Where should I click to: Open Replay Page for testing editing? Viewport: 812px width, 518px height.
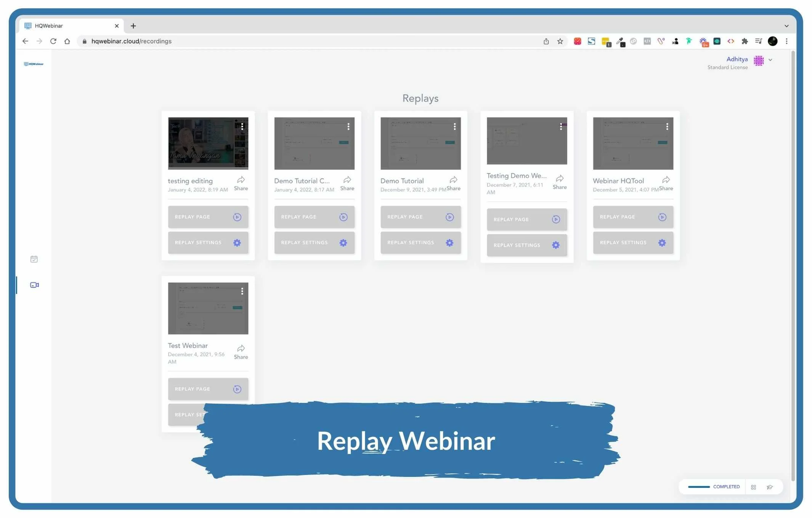coord(208,217)
